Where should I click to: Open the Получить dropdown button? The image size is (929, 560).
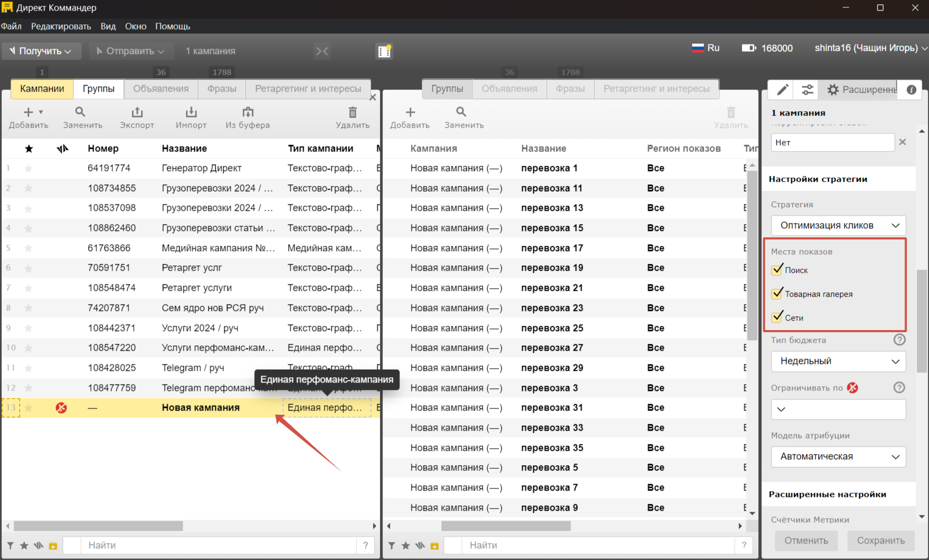pos(41,51)
